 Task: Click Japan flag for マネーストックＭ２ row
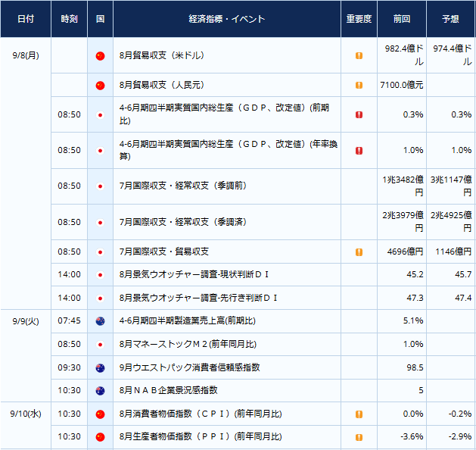click(100, 345)
